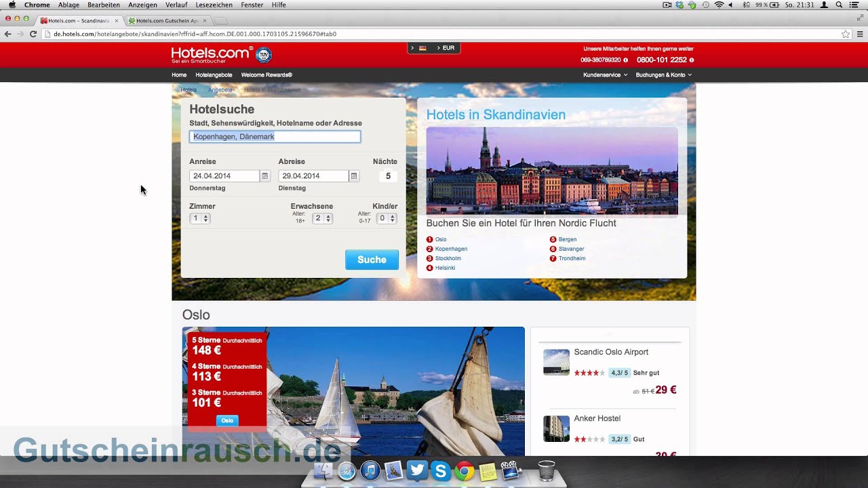
Task: Click the Hotels.com logo
Action: point(212,55)
